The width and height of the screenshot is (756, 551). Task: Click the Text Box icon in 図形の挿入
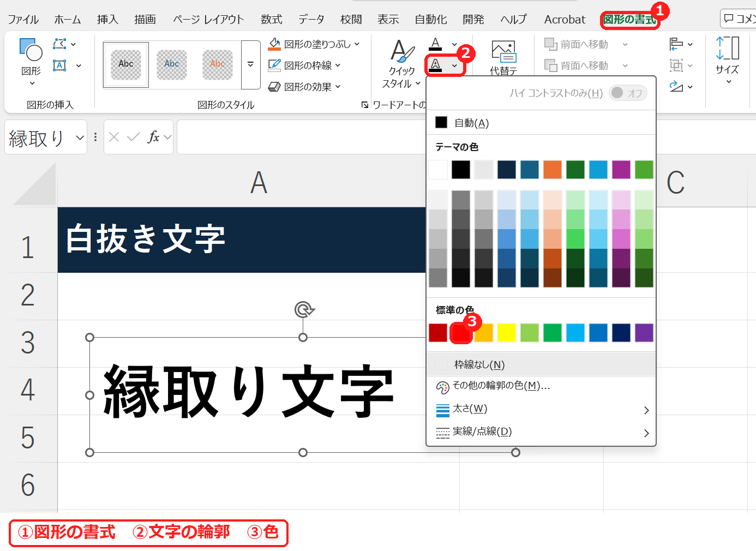[59, 65]
